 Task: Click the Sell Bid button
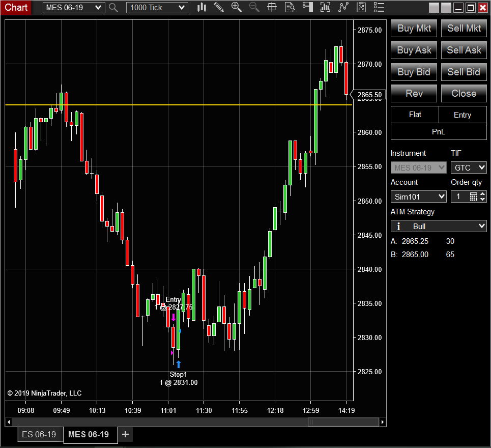(464, 72)
